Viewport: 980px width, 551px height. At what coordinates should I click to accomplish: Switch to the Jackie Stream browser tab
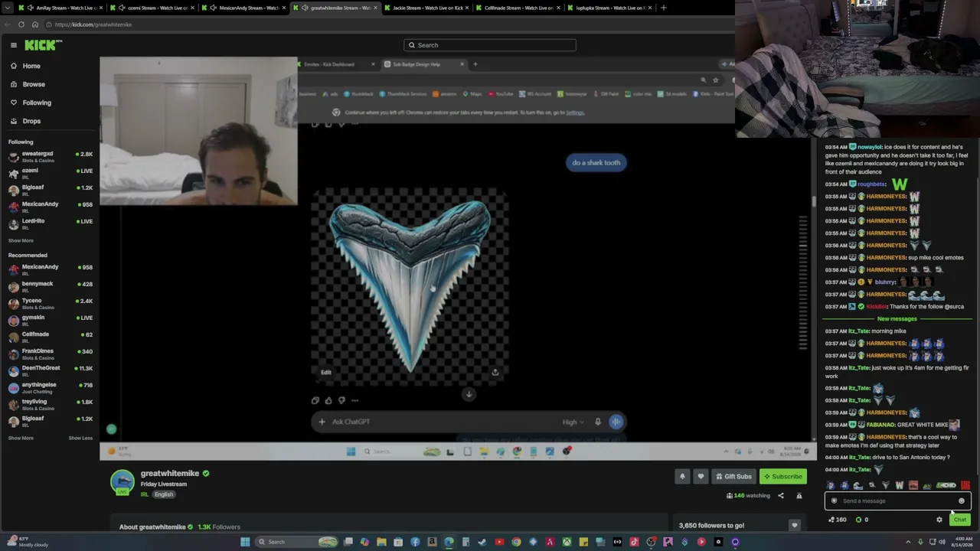click(x=427, y=8)
